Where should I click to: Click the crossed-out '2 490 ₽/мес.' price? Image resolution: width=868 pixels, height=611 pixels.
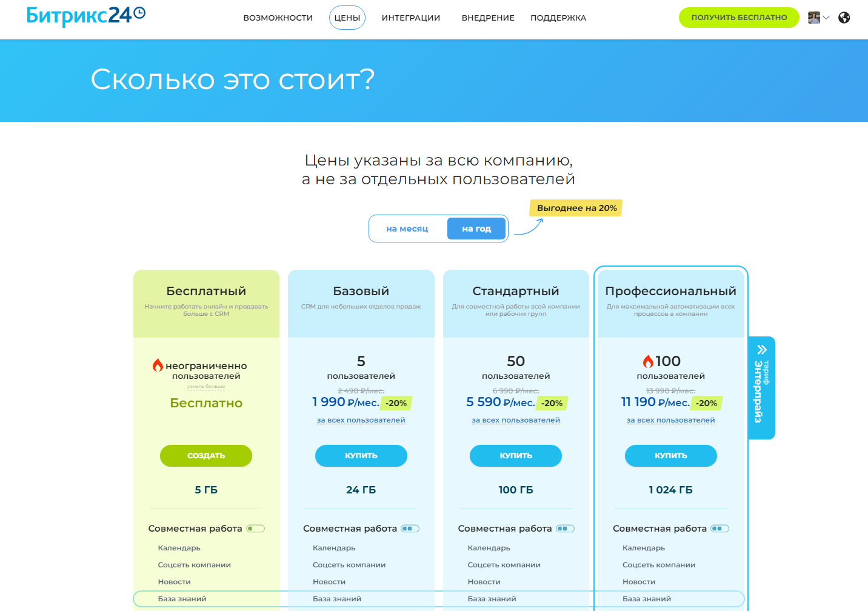[x=361, y=390]
